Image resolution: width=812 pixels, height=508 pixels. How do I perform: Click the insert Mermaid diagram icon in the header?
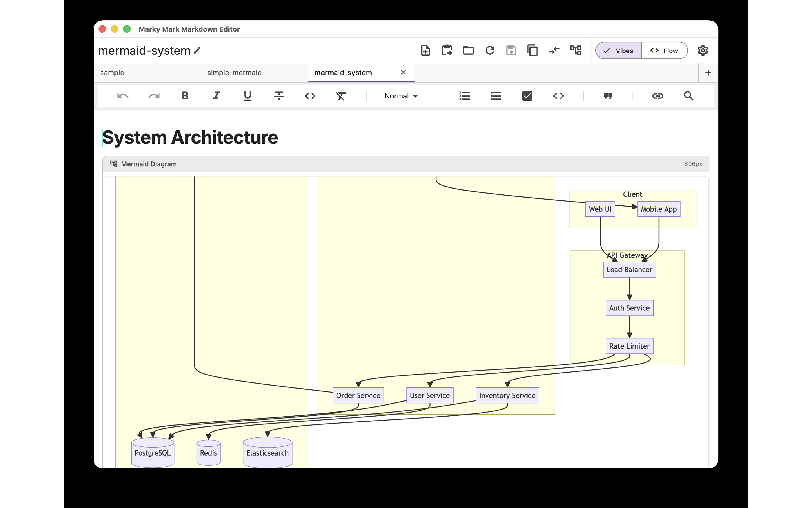coord(575,51)
